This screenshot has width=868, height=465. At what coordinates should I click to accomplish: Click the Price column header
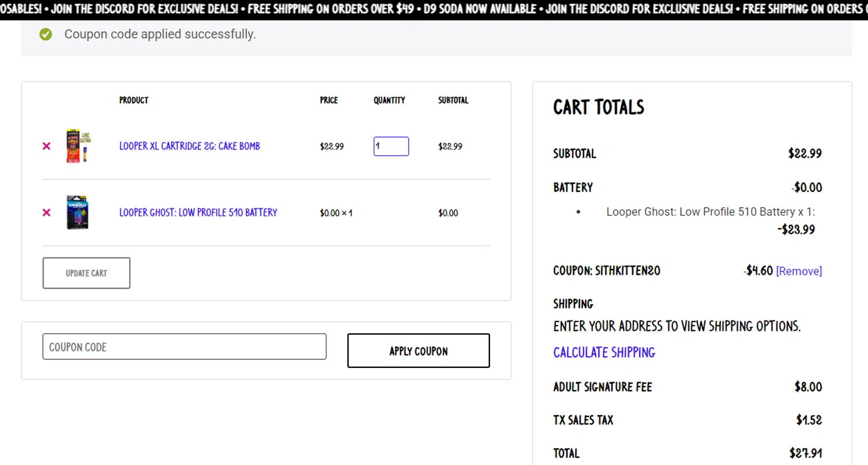point(329,100)
